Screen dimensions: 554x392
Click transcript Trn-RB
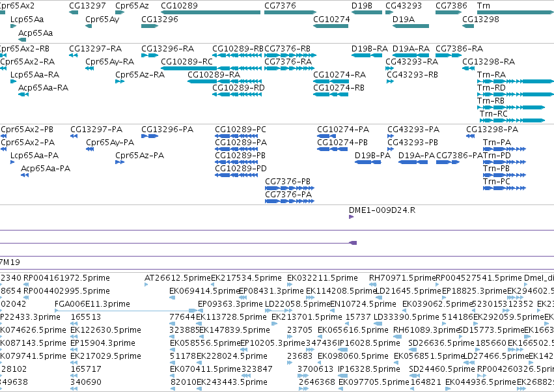(511, 107)
